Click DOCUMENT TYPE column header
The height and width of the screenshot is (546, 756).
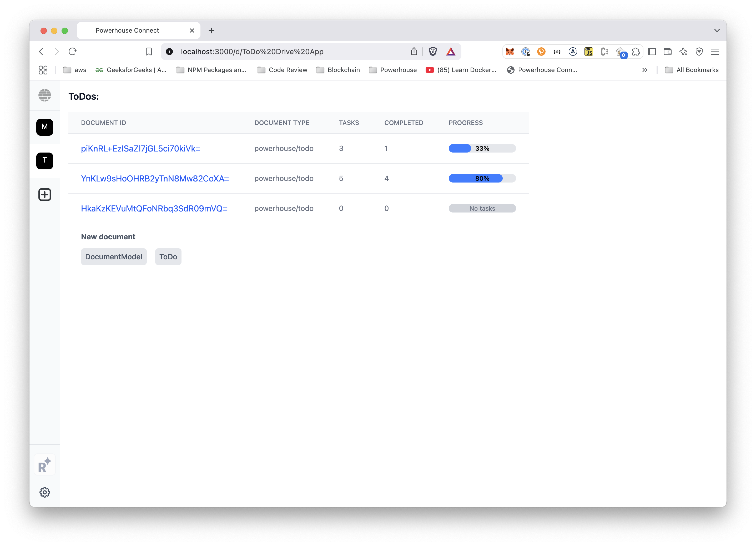click(x=282, y=123)
